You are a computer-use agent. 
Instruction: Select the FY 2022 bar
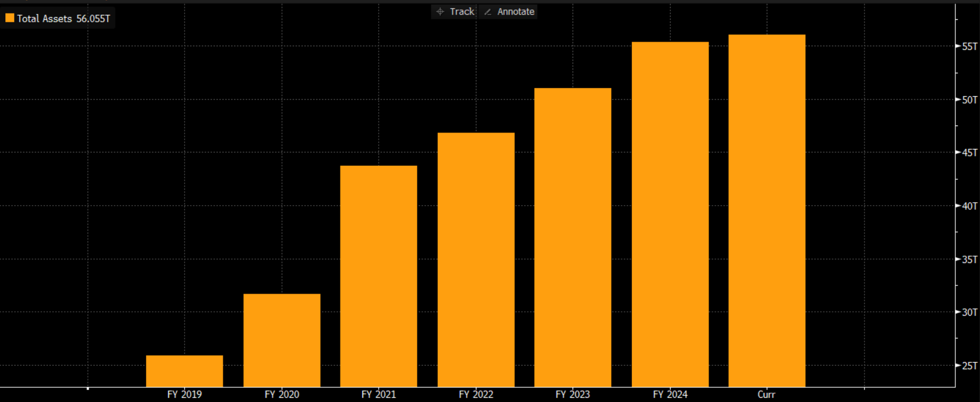pyautogui.click(x=476, y=260)
